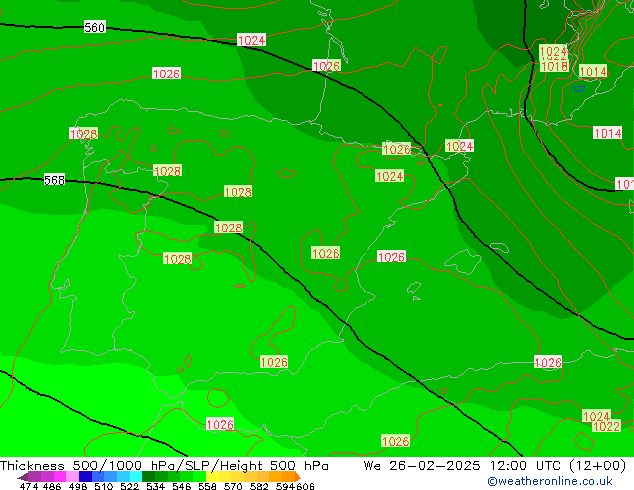The width and height of the screenshot is (634, 490).
Task: Click the 568 height contour label
Action: pos(55,180)
